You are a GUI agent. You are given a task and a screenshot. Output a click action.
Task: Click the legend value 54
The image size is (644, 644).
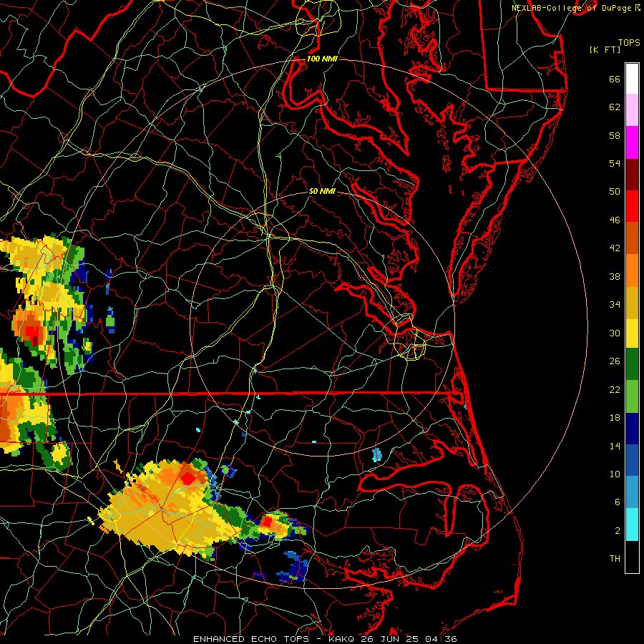tap(615, 163)
